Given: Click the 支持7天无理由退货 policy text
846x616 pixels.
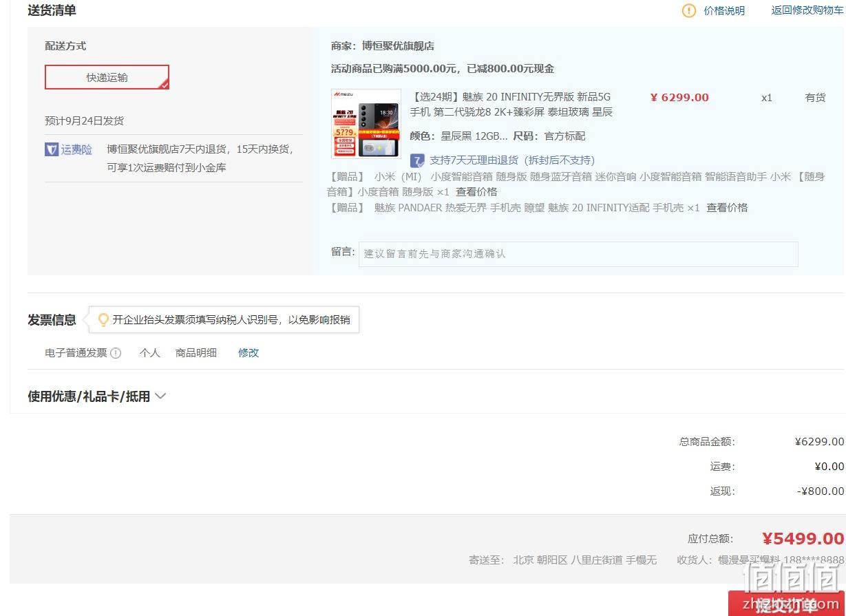Looking at the screenshot, I should click(x=512, y=160).
